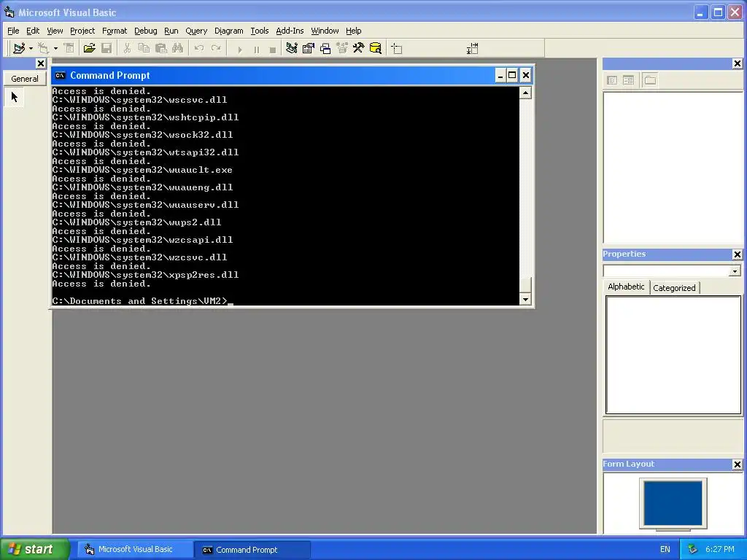Image resolution: width=747 pixels, height=560 pixels.
Task: Click the Command Prompt window system icon
Action: [x=60, y=75]
